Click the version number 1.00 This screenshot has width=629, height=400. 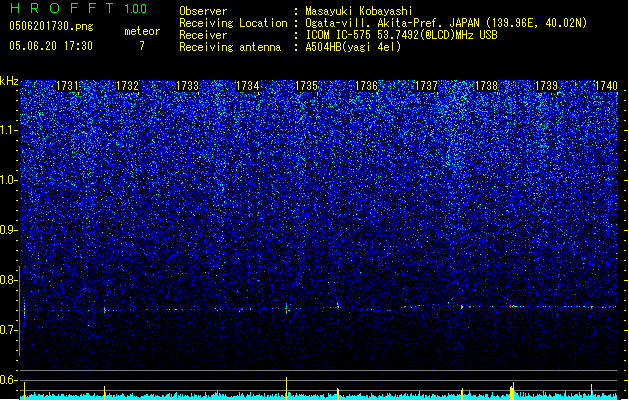tap(136, 9)
